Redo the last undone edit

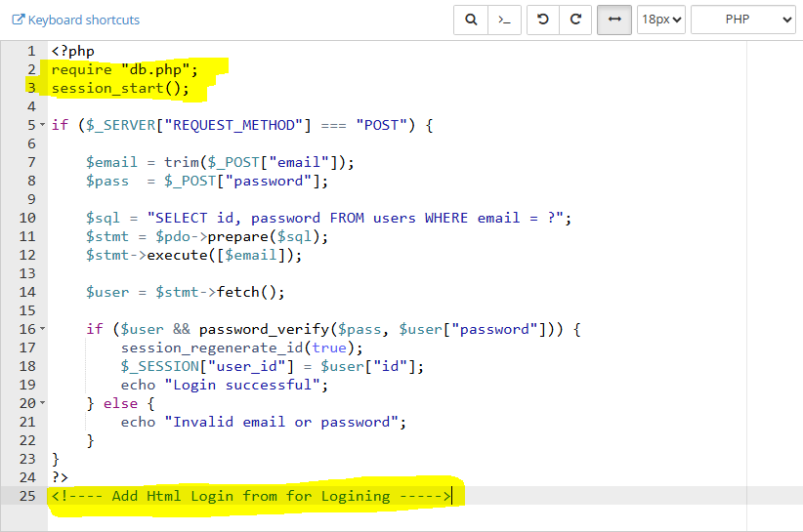[x=576, y=20]
